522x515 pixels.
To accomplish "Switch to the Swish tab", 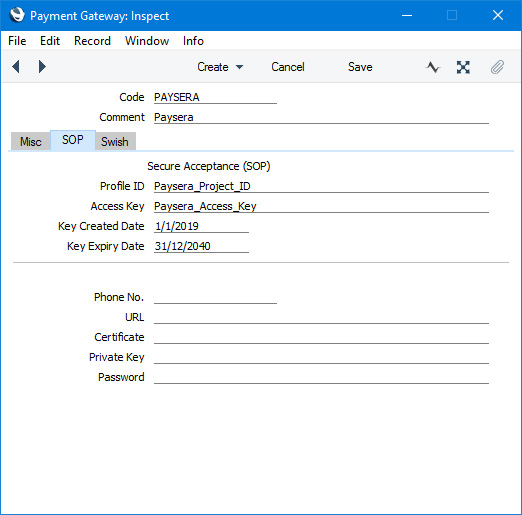I will point(115,141).
